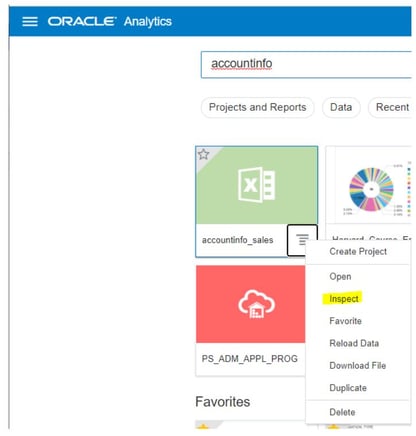Click the cloud warehouse icon on red tile
The width and height of the screenshot is (416, 436).
[x=256, y=303]
